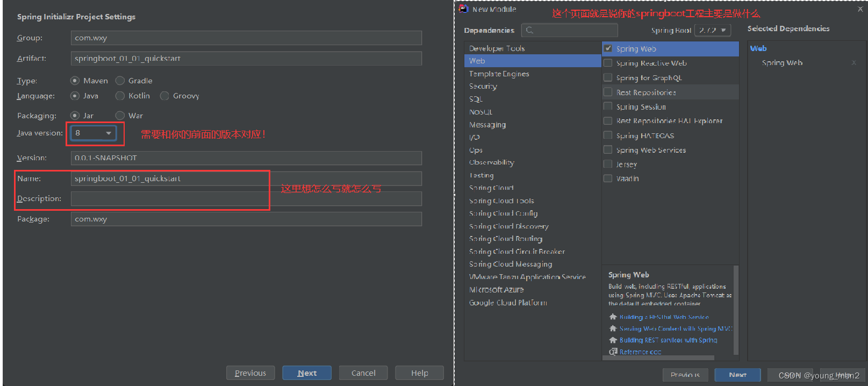The image size is (868, 386).
Task: Click the Help button
Action: click(x=420, y=373)
